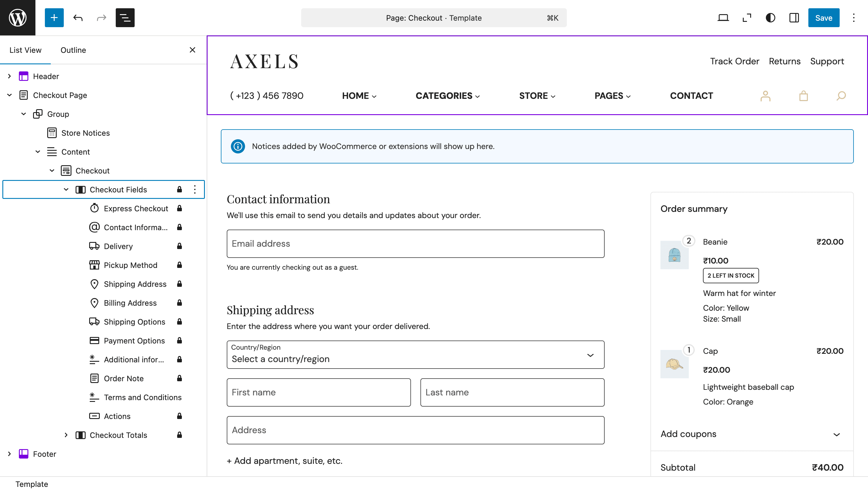Click the undo arrow icon
The image size is (868, 491).
coord(78,17)
